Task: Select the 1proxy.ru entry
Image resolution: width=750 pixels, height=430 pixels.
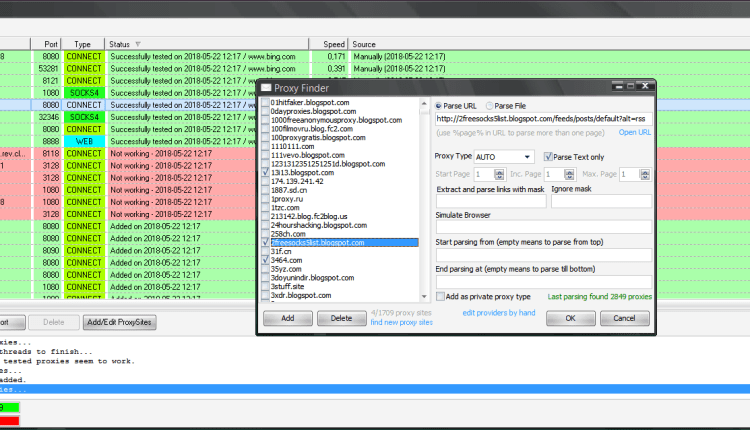Action: pyautogui.click(x=287, y=199)
